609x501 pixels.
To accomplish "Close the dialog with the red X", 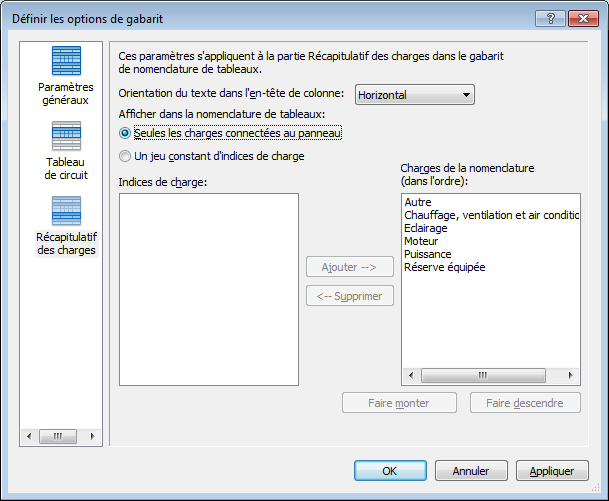I will [583, 18].
